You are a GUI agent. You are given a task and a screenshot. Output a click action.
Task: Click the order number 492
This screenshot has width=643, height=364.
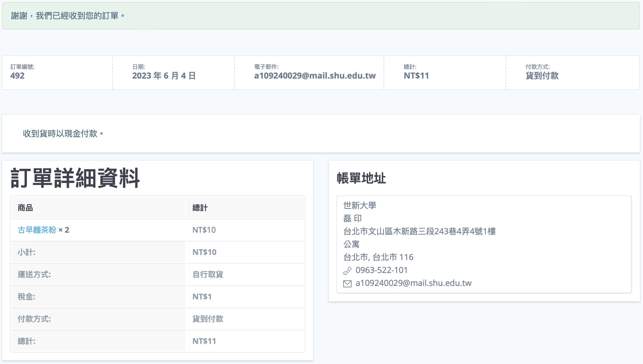click(17, 76)
